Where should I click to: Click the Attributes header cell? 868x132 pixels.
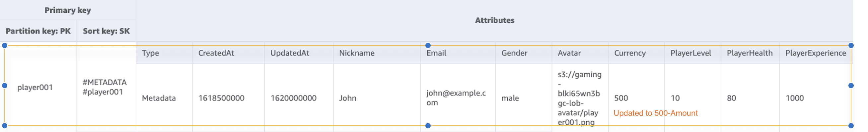(x=495, y=21)
